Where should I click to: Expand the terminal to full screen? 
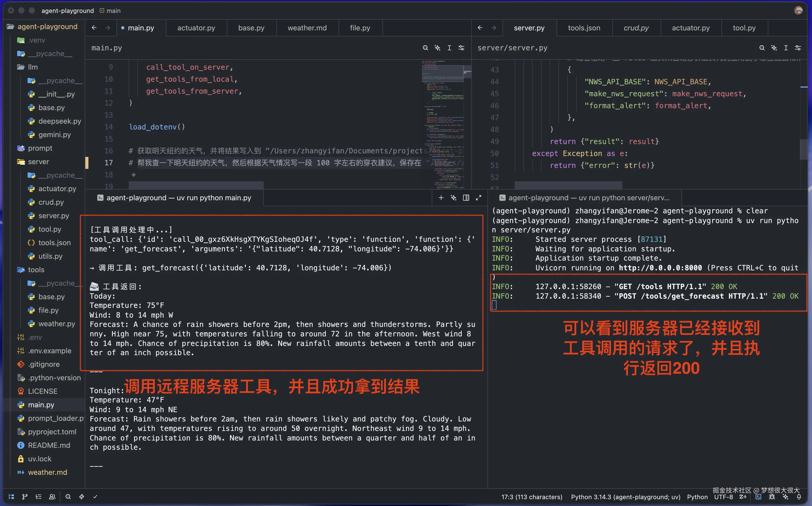point(478,197)
